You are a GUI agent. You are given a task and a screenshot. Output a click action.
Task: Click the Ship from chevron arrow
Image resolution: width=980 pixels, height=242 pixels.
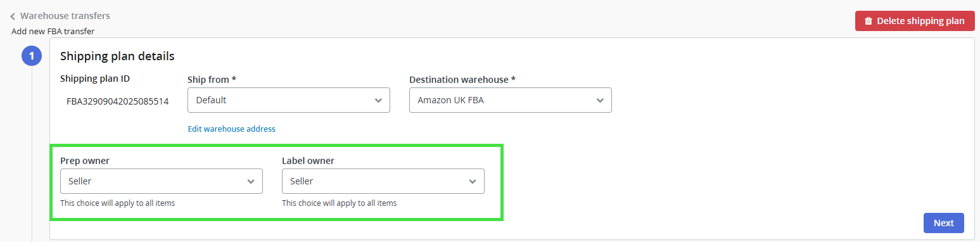pyautogui.click(x=378, y=100)
